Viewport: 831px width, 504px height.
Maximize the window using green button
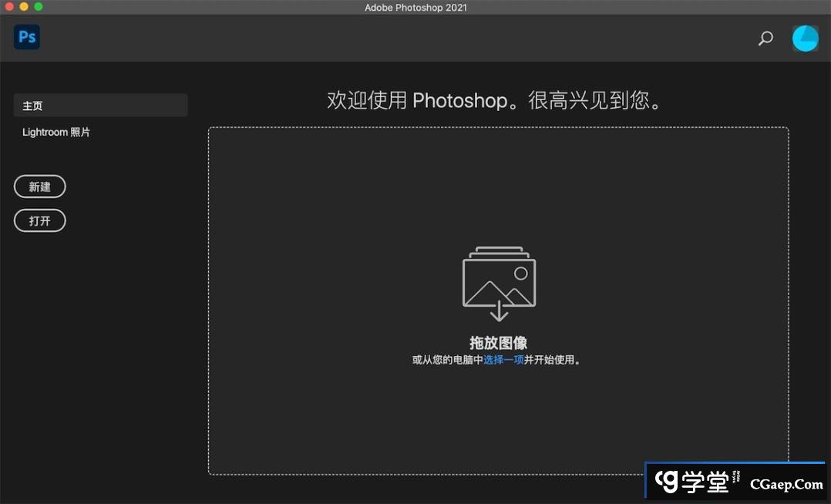(39, 7)
